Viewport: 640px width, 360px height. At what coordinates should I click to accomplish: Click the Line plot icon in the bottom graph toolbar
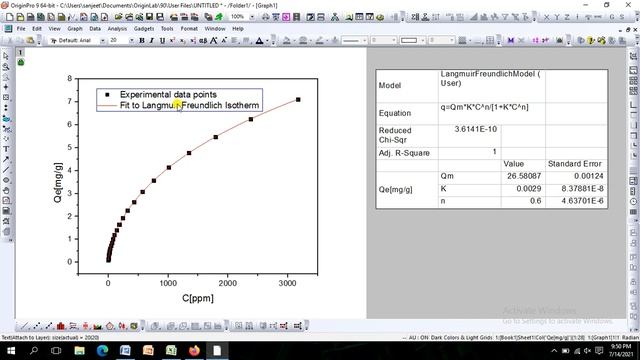click(x=25, y=326)
